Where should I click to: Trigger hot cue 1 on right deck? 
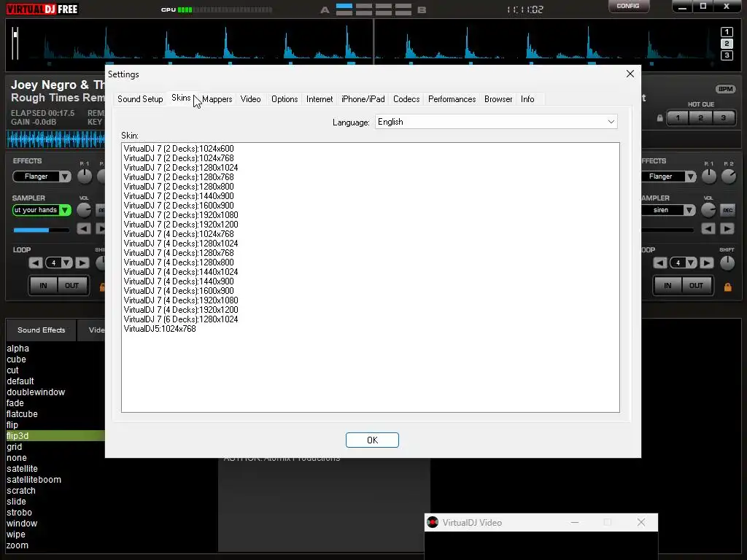tap(678, 117)
